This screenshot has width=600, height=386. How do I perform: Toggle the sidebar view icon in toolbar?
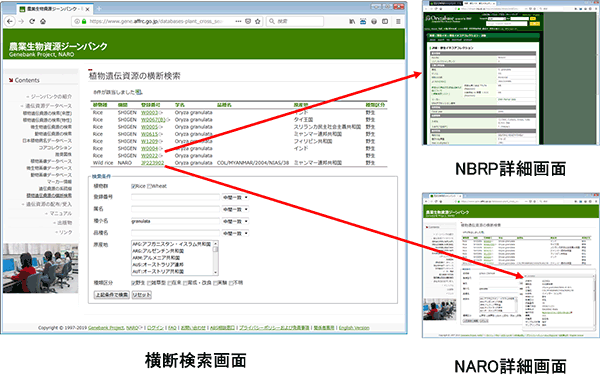click(385, 21)
